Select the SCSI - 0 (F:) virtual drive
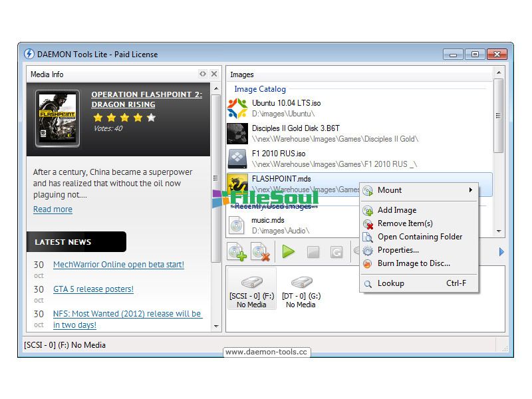This screenshot has width=532, height=399. (x=251, y=289)
